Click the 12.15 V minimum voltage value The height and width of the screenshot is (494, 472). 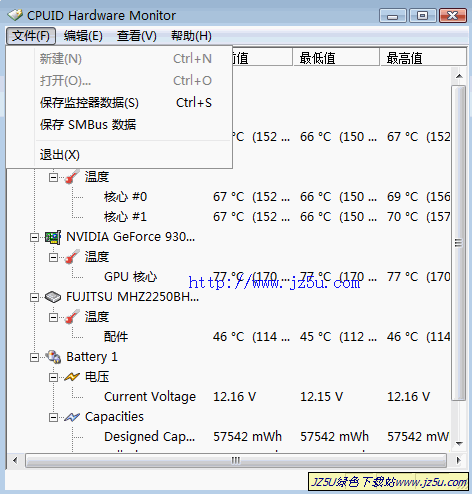coord(321,397)
